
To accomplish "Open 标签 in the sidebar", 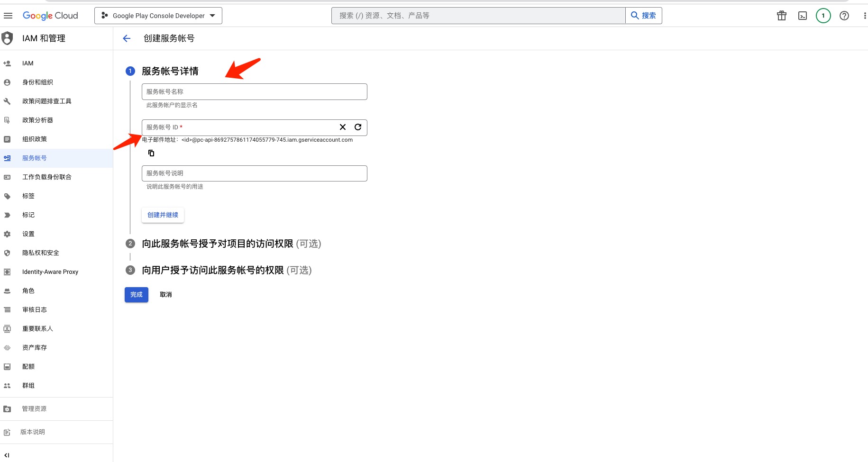I will pyautogui.click(x=56, y=196).
